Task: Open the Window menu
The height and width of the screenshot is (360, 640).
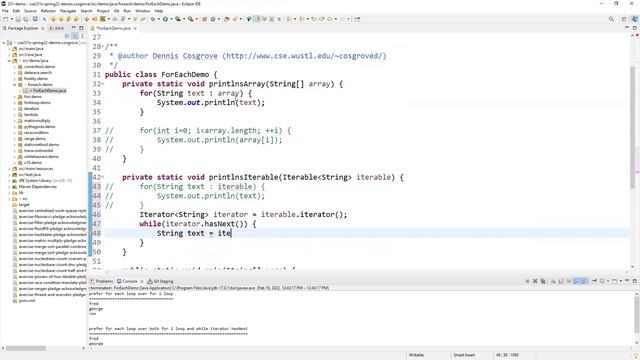Action: coord(142,11)
